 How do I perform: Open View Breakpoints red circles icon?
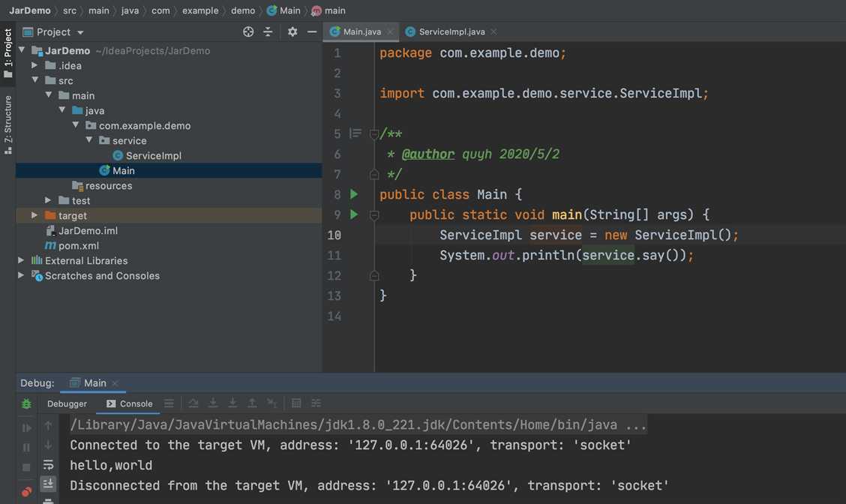click(x=26, y=491)
